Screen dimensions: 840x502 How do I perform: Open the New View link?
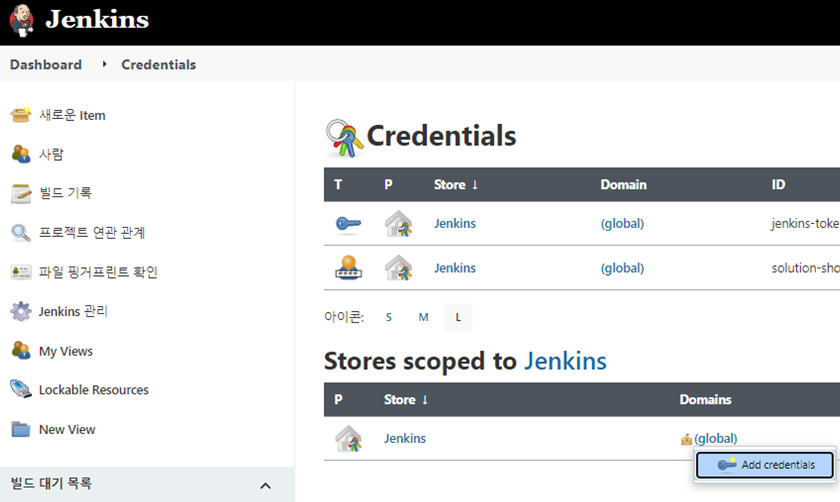pos(67,430)
